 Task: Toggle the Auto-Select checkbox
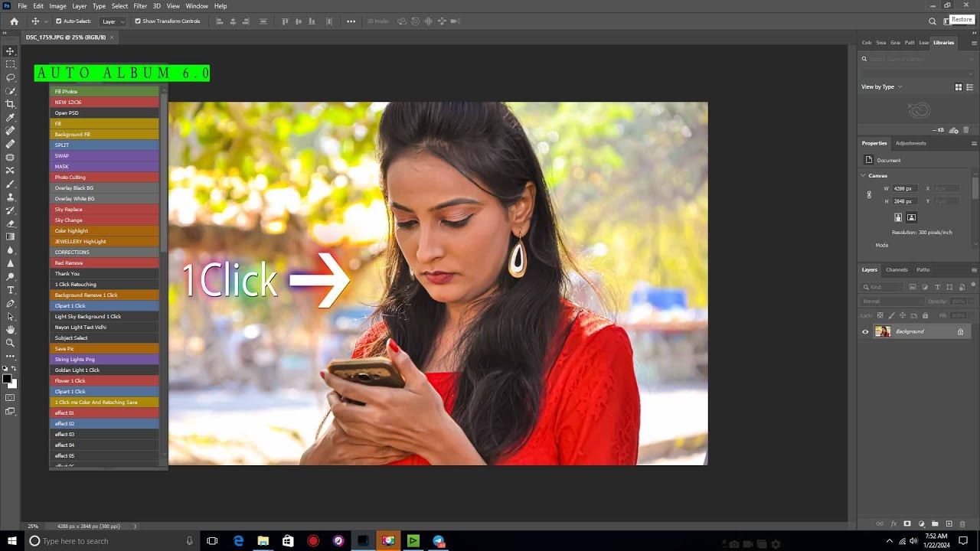pos(59,21)
